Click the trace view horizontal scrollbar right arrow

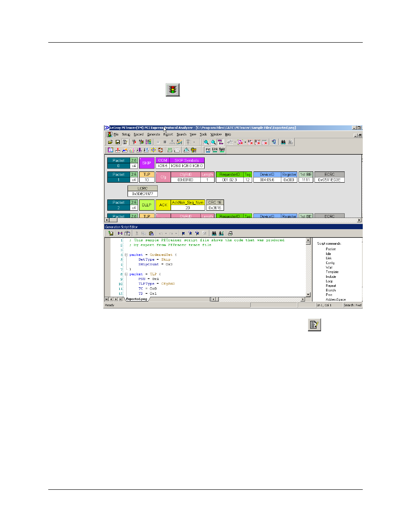pos(359,220)
